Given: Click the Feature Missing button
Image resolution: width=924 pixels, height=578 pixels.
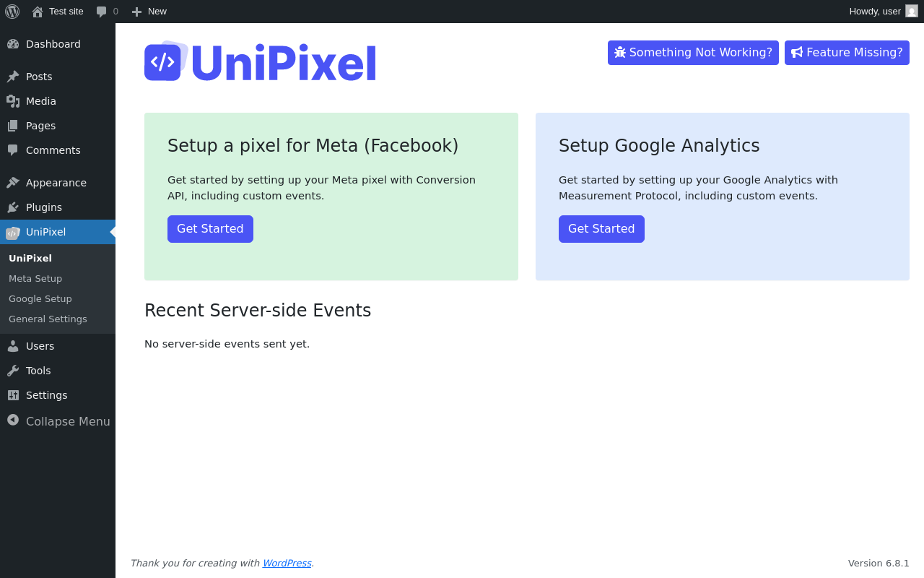Looking at the screenshot, I should 847,53.
